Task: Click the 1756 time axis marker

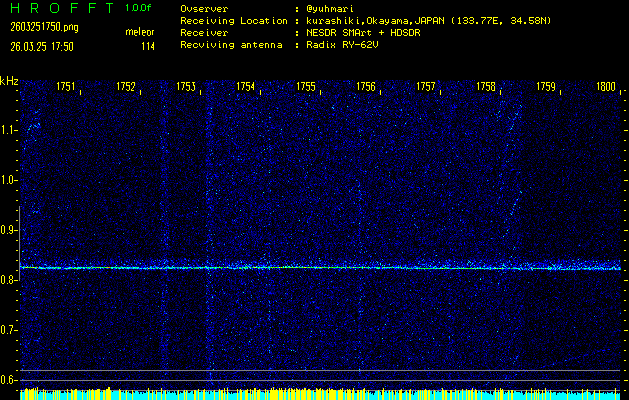Action: click(366, 87)
